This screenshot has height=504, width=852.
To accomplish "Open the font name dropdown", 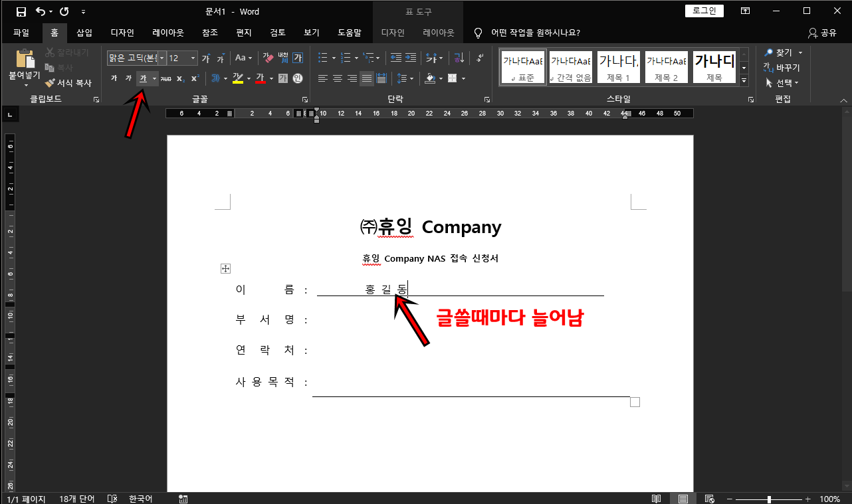I will pyautogui.click(x=161, y=58).
